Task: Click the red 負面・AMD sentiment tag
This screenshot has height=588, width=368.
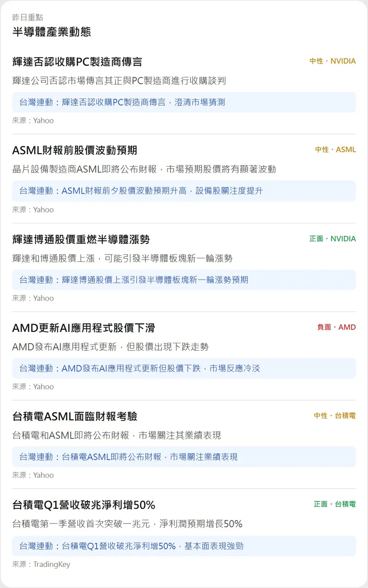Action: [336, 327]
